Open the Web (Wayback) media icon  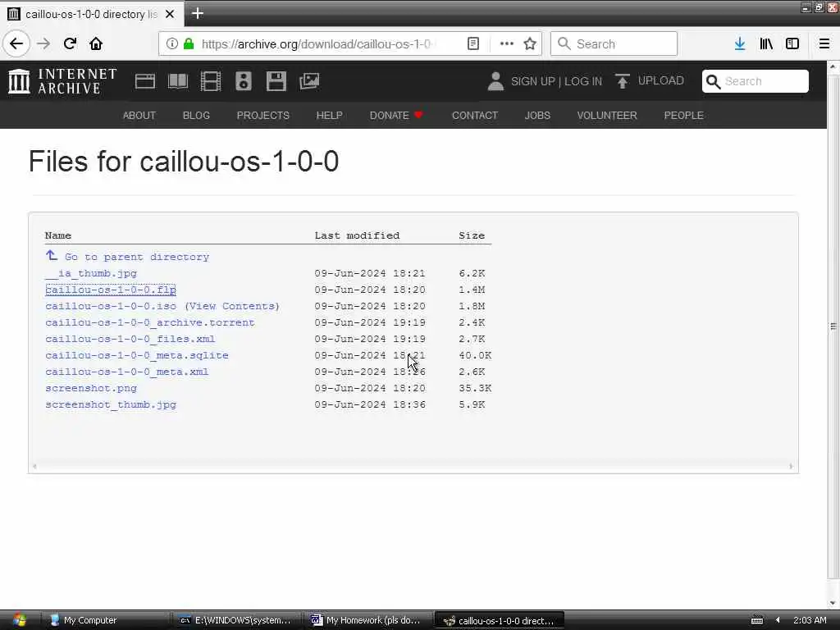tap(144, 81)
